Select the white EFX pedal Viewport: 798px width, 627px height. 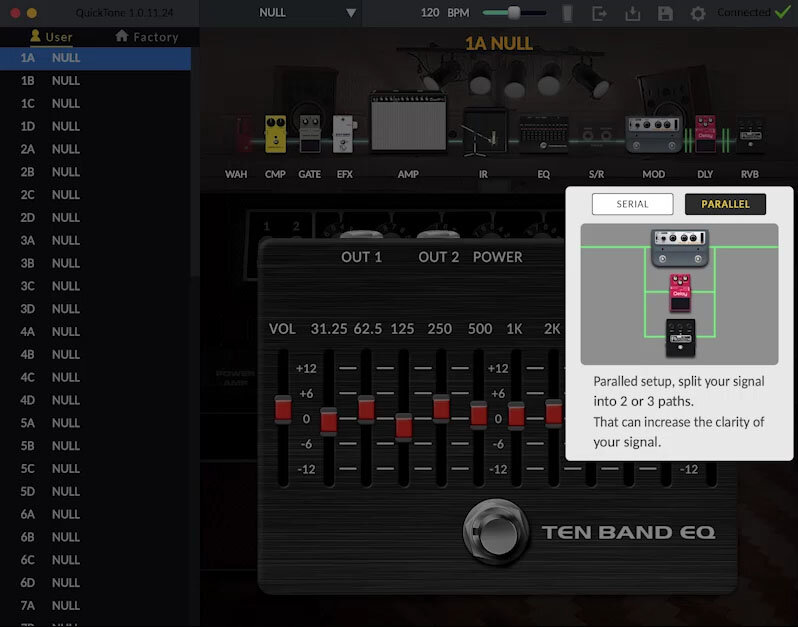click(344, 134)
